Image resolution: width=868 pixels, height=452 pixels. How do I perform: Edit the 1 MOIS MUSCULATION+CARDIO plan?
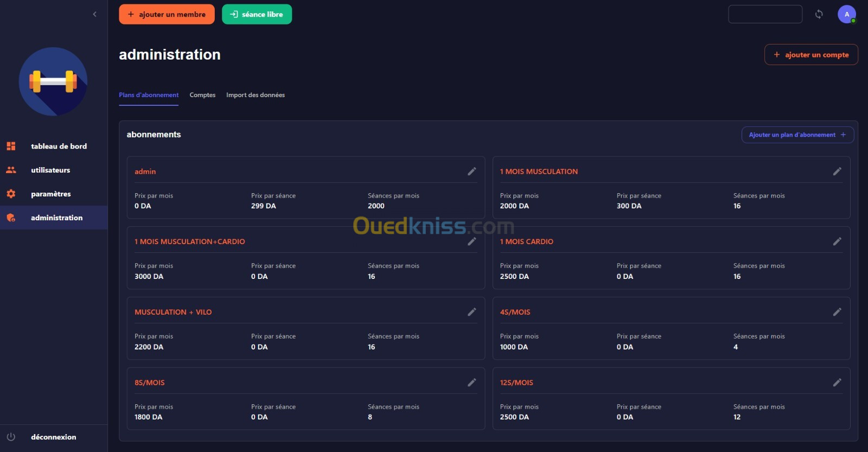point(472,241)
